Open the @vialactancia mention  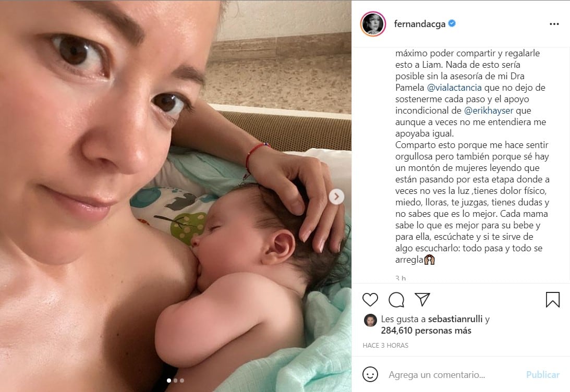(x=454, y=88)
